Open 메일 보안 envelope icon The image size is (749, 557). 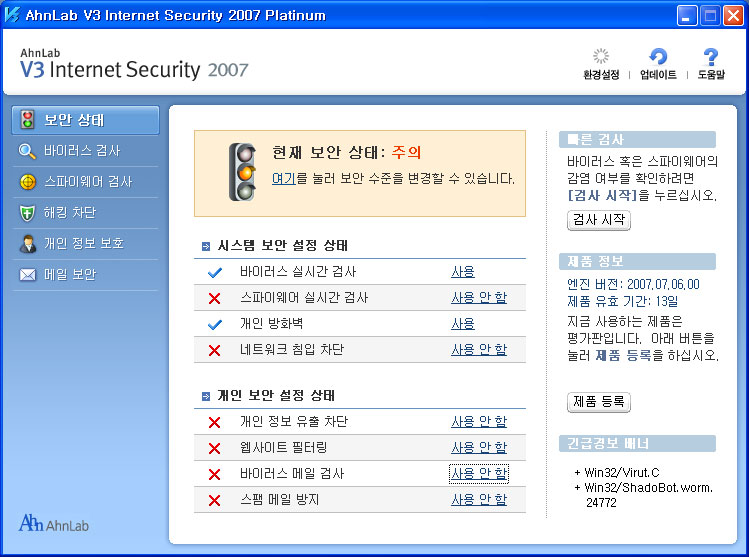(x=28, y=275)
